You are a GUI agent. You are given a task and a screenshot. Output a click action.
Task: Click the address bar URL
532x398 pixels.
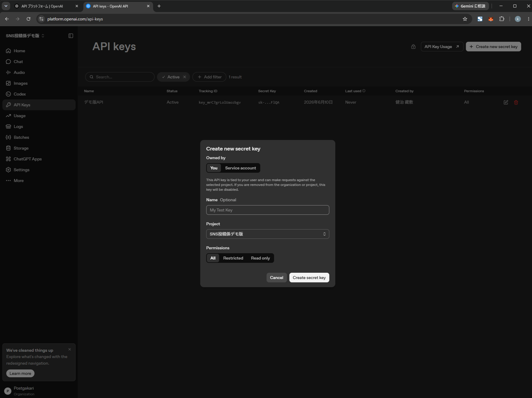click(x=75, y=19)
